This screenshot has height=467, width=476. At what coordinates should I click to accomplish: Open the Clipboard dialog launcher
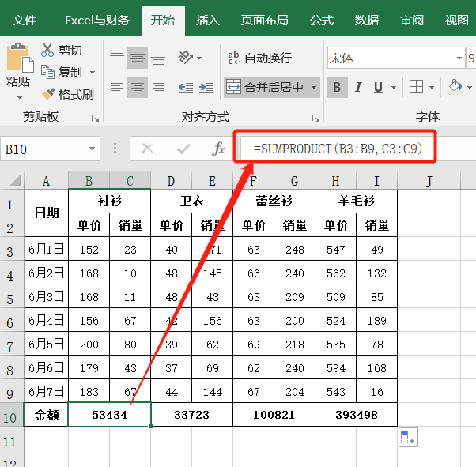click(96, 118)
